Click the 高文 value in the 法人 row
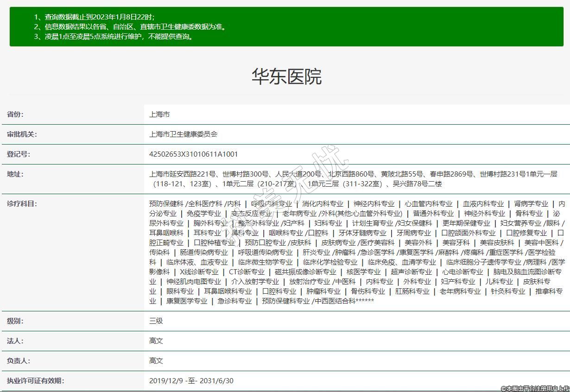The width and height of the screenshot is (570, 392). tap(156, 341)
